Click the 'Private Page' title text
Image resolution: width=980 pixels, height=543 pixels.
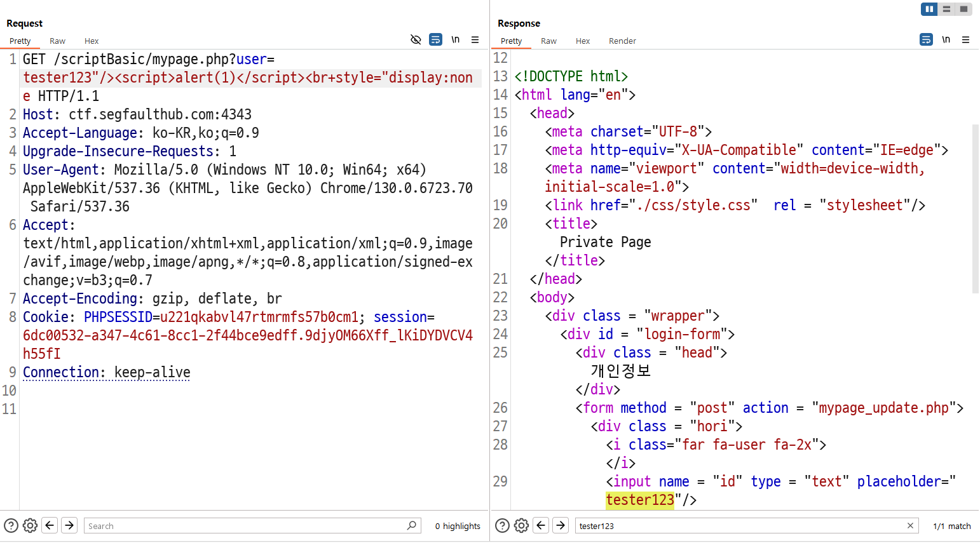coord(606,242)
